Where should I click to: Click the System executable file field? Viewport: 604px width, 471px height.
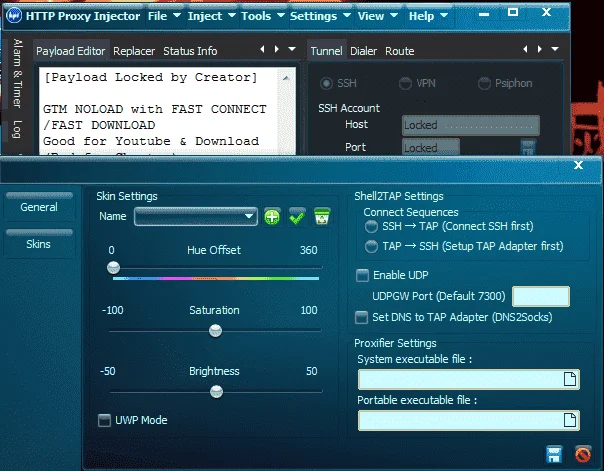point(468,379)
